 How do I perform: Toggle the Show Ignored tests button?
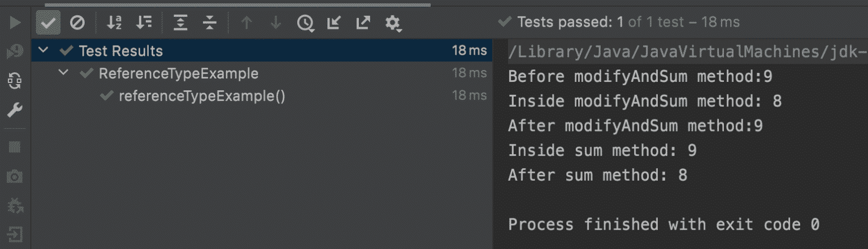pyautogui.click(x=77, y=23)
